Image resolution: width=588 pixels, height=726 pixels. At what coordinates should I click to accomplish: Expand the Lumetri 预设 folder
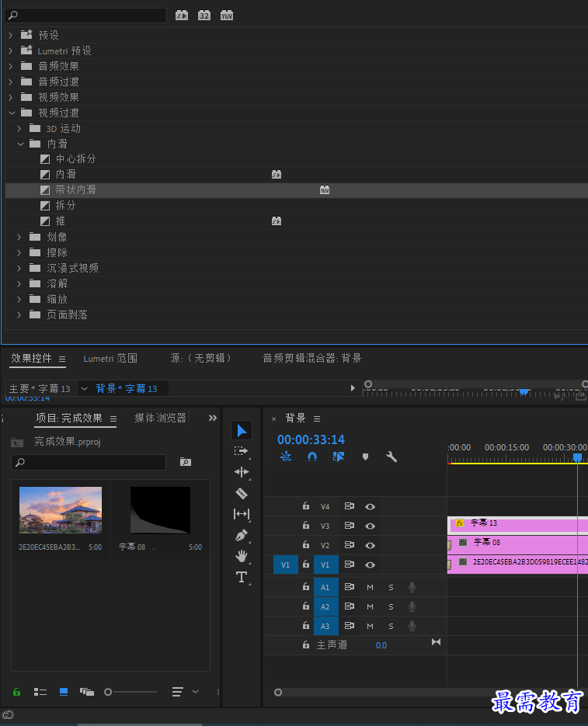pyautogui.click(x=11, y=51)
